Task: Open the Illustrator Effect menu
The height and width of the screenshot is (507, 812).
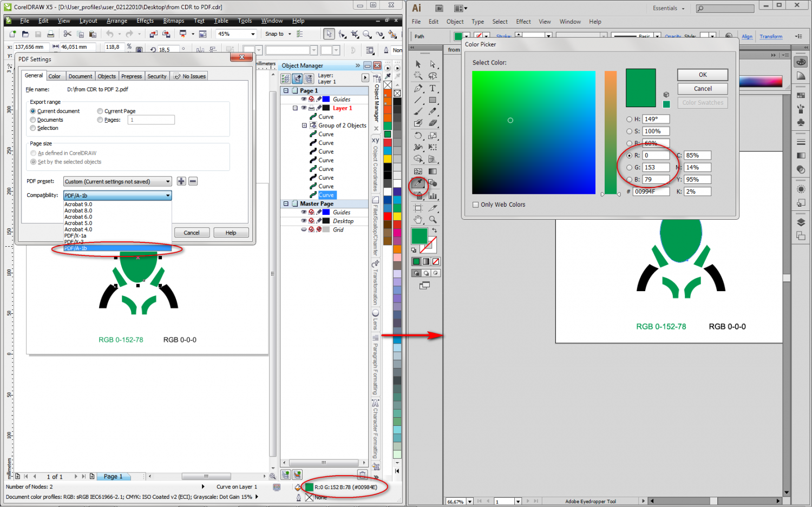Action: 523,22
